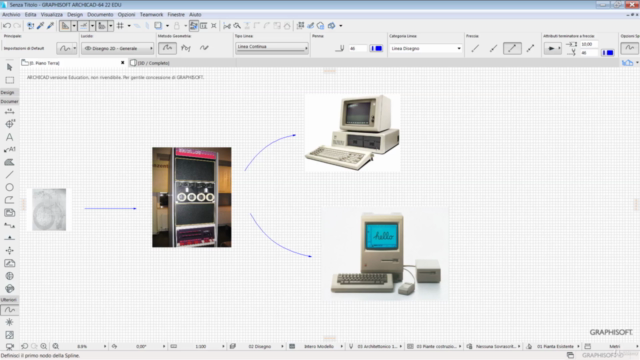Choose arrowhead at start point option
The height and width of the screenshot is (360, 640).
click(x=493, y=48)
